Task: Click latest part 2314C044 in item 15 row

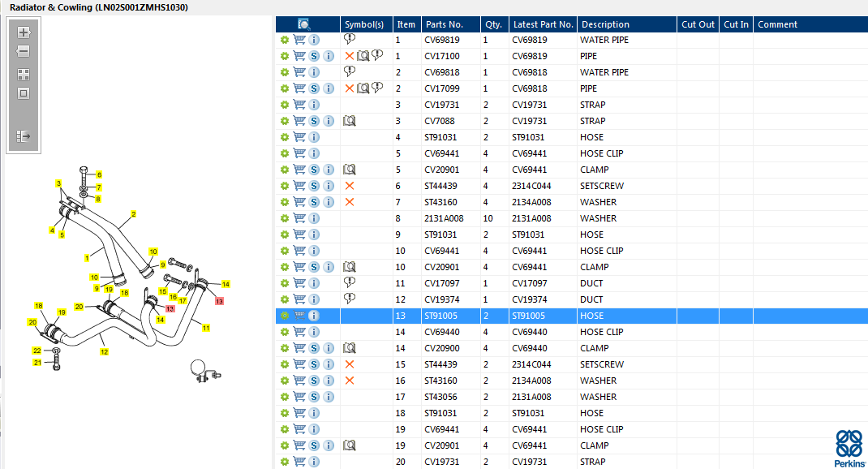Action: pos(531,364)
